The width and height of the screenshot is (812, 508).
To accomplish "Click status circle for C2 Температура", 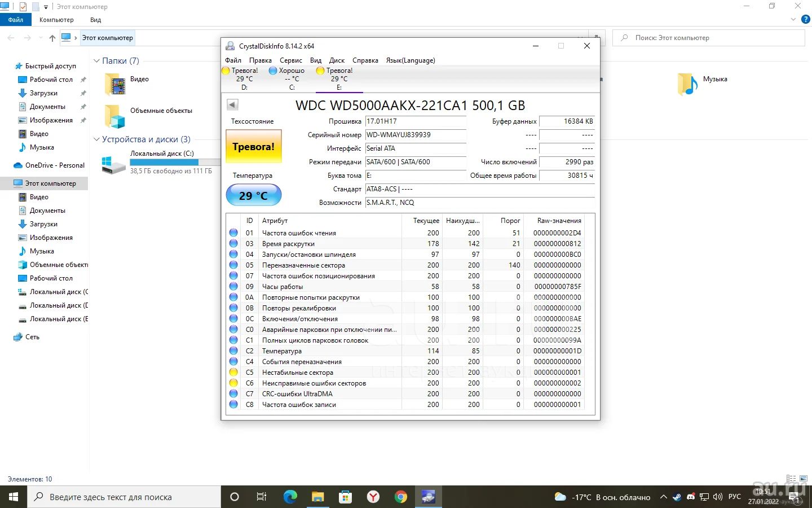I will click(x=233, y=351).
